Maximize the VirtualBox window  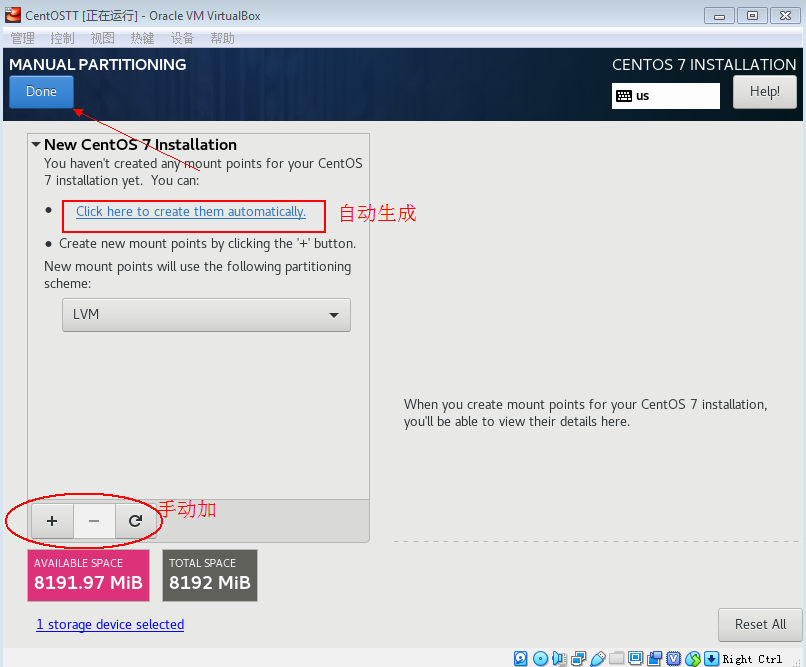point(752,16)
